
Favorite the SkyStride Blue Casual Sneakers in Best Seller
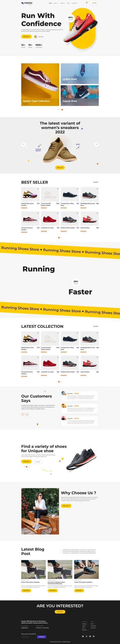[38, 189]
